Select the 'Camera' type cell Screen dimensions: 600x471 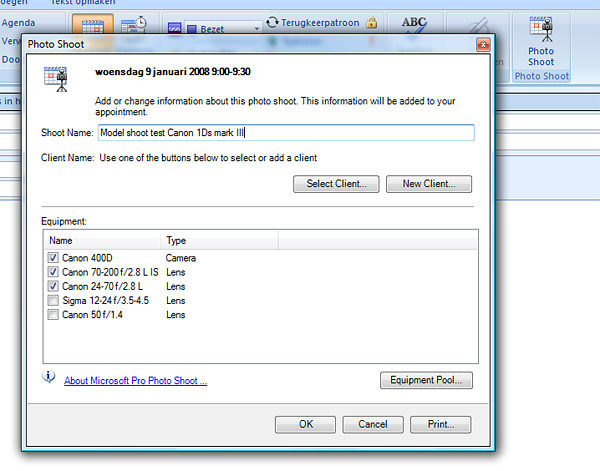pyautogui.click(x=181, y=258)
